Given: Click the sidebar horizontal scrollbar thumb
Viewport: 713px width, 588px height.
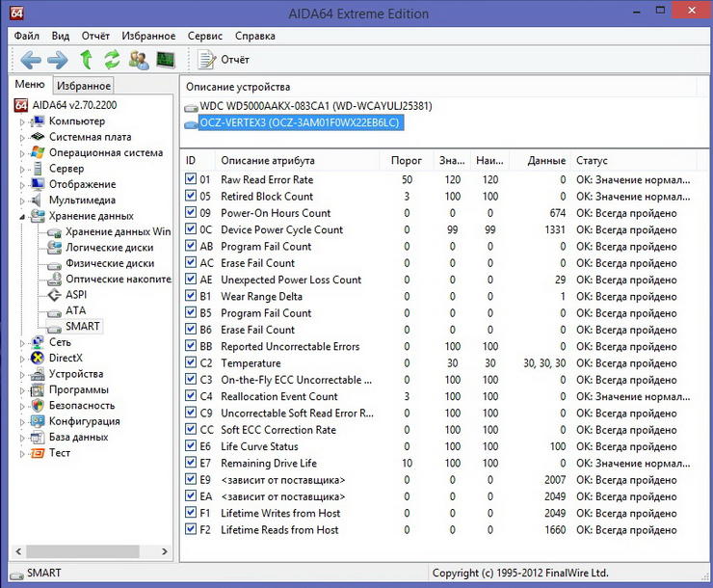Looking at the screenshot, I should point(83,551).
